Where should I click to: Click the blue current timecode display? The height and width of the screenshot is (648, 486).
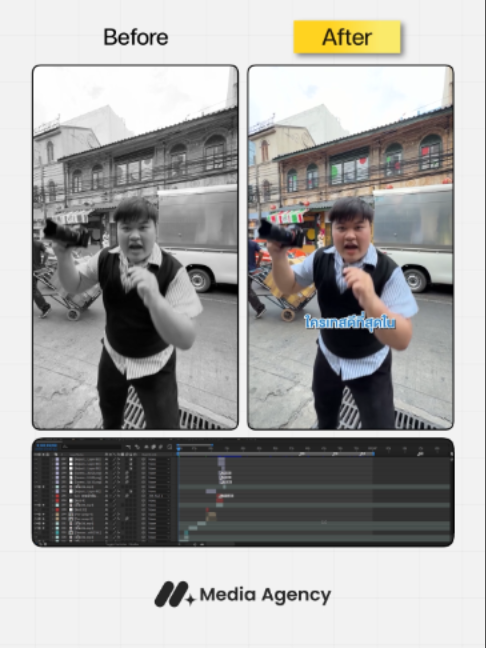tap(47, 446)
